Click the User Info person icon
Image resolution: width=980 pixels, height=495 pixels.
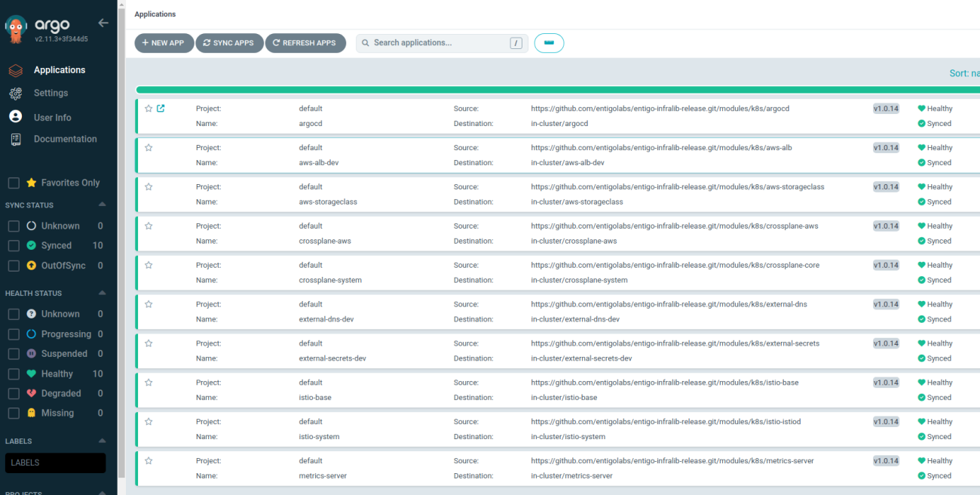point(15,117)
